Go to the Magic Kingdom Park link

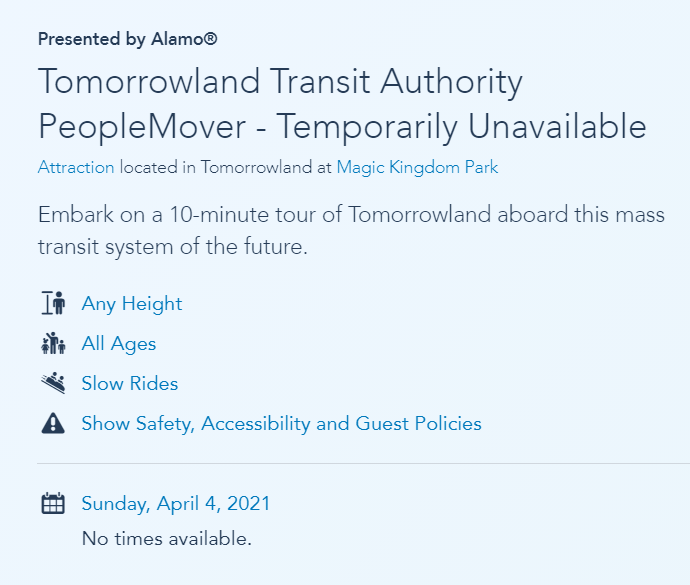[417, 167]
